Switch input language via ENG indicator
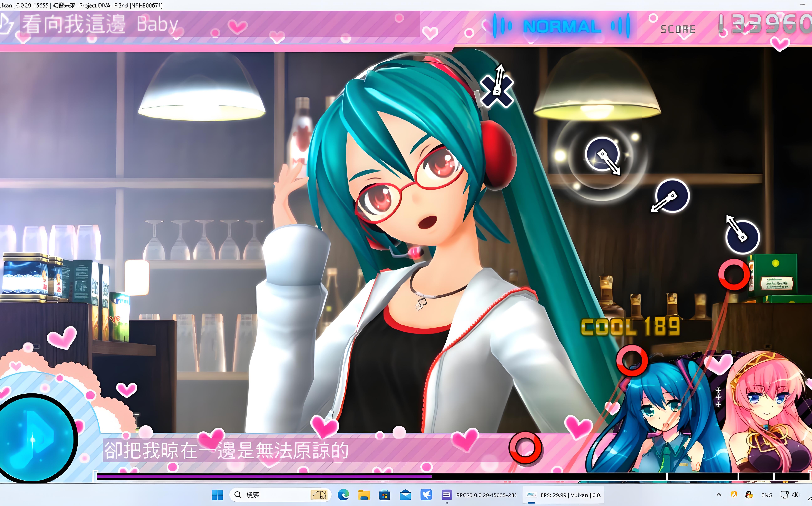Viewport: 812px width, 506px height. pyautogui.click(x=766, y=495)
